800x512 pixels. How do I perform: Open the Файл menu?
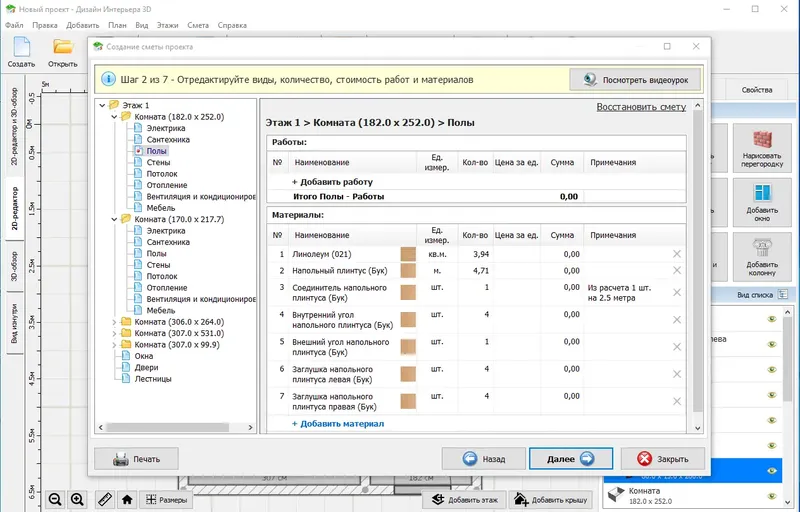tap(14, 25)
